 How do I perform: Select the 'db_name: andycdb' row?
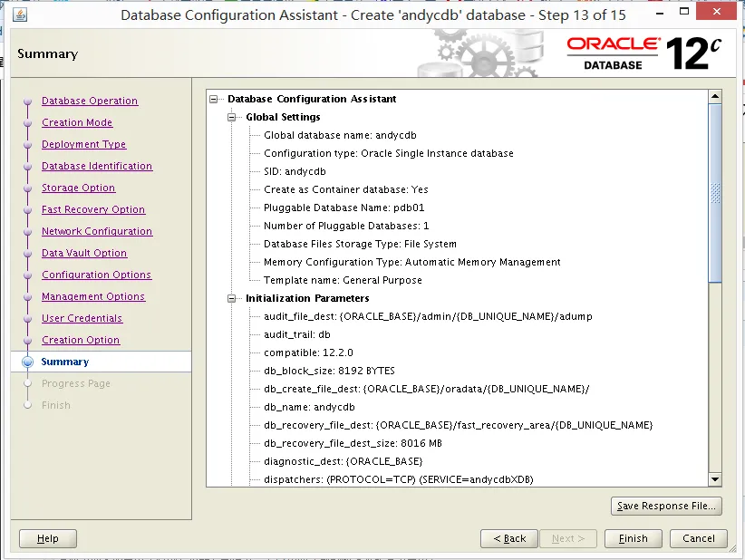(x=309, y=407)
